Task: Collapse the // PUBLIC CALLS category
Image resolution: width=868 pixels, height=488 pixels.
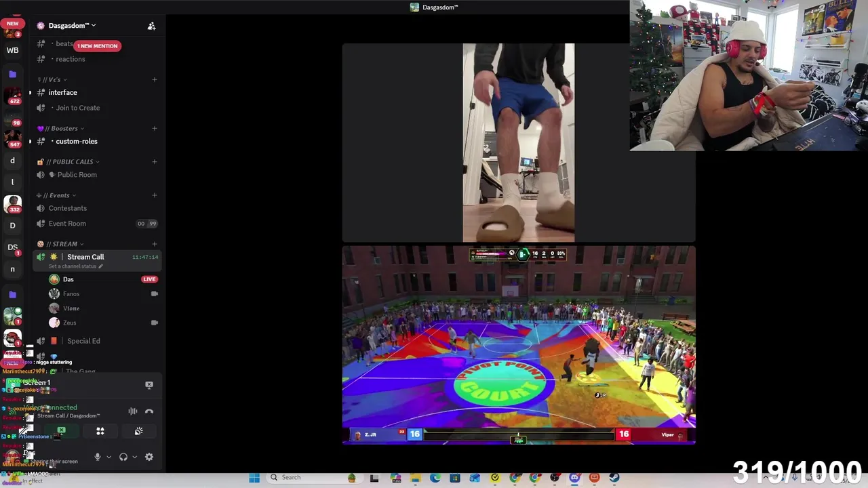Action: click(x=68, y=161)
